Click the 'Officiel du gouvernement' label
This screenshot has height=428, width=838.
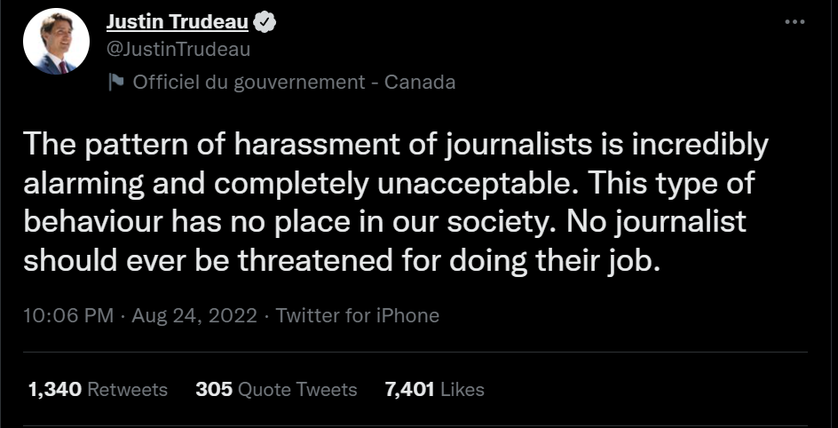249,82
